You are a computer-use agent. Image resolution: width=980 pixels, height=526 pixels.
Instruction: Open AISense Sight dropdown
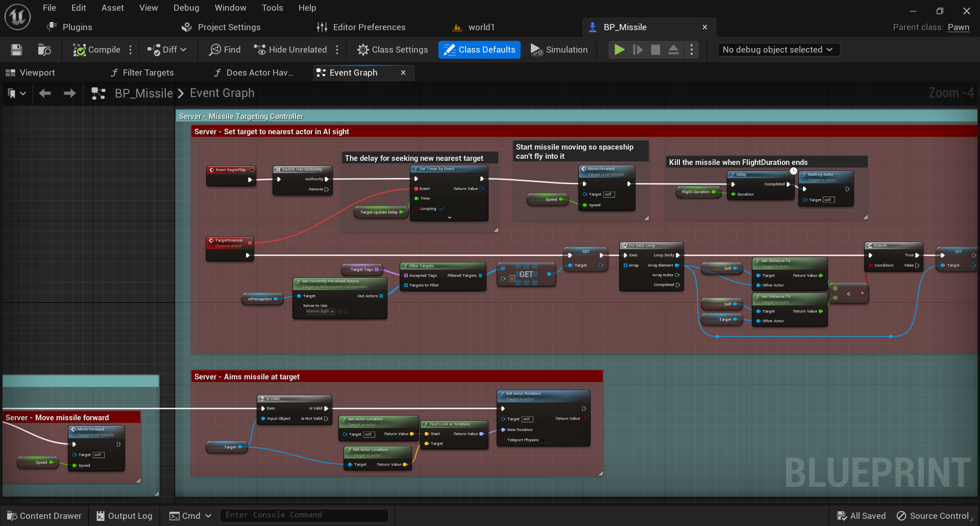pos(320,311)
